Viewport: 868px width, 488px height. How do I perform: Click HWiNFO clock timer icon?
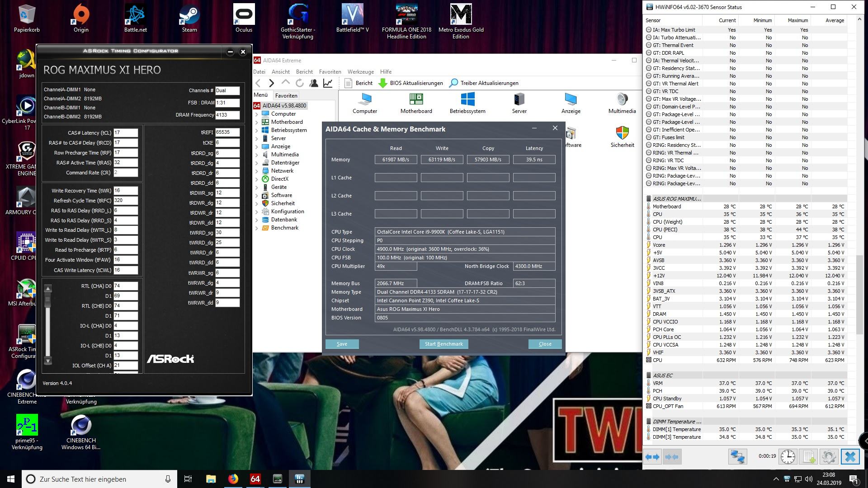788,456
